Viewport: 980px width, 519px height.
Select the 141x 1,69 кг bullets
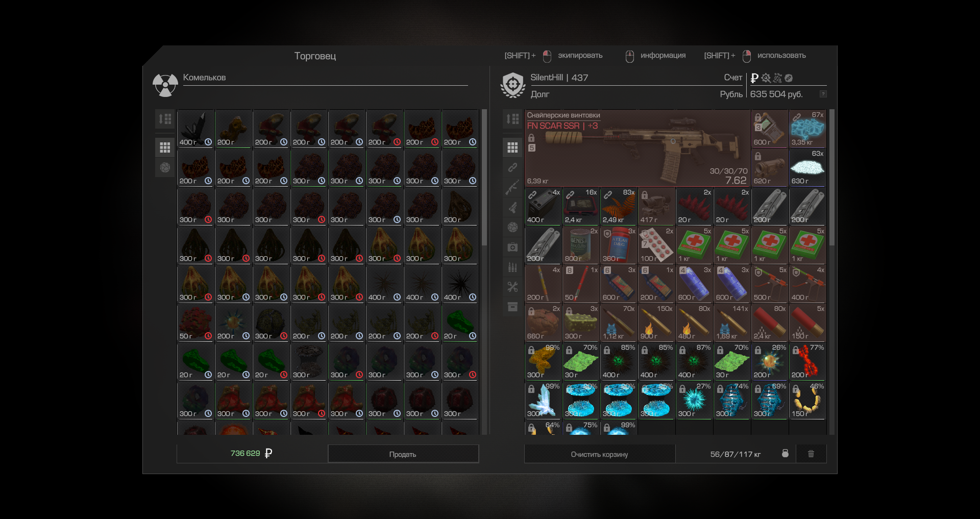click(732, 323)
